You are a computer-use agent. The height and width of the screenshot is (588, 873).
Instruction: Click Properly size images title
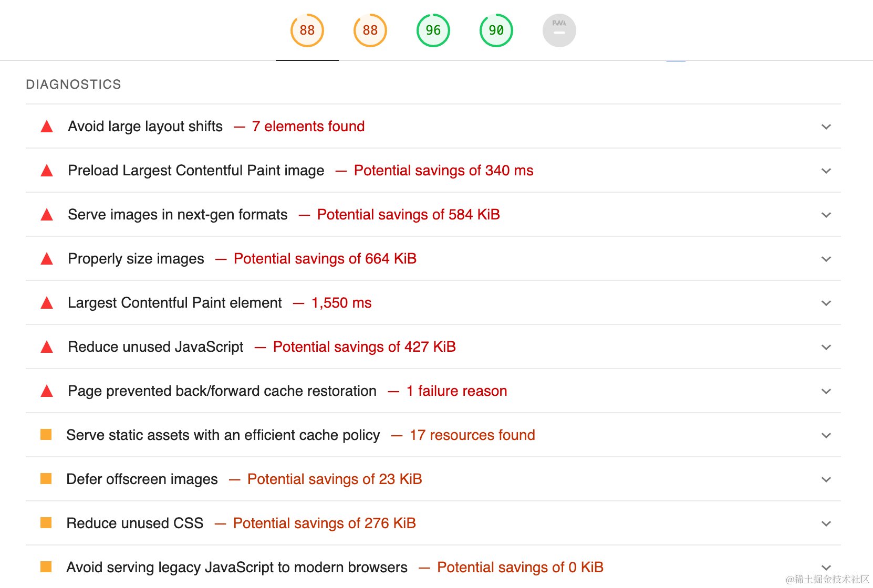(x=136, y=259)
